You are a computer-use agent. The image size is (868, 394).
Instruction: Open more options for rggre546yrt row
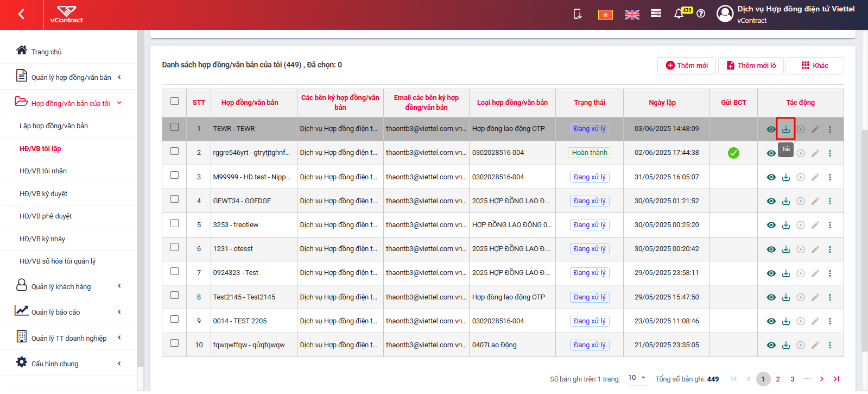829,153
